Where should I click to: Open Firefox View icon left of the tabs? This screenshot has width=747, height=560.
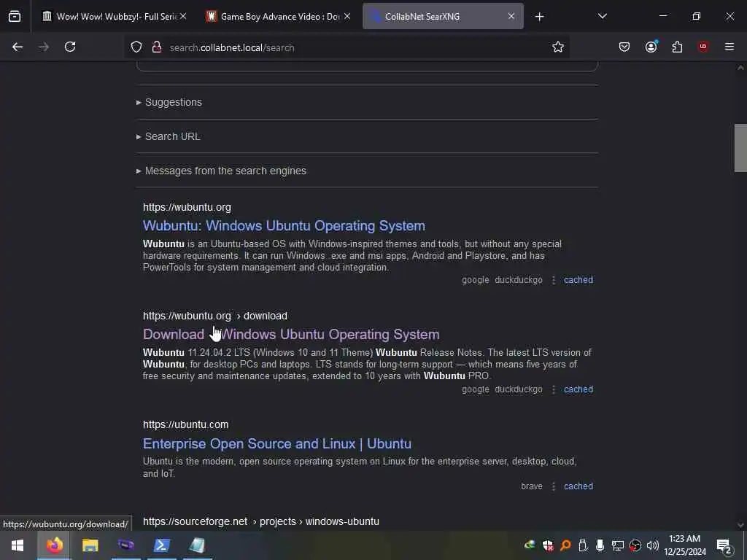tap(15, 17)
